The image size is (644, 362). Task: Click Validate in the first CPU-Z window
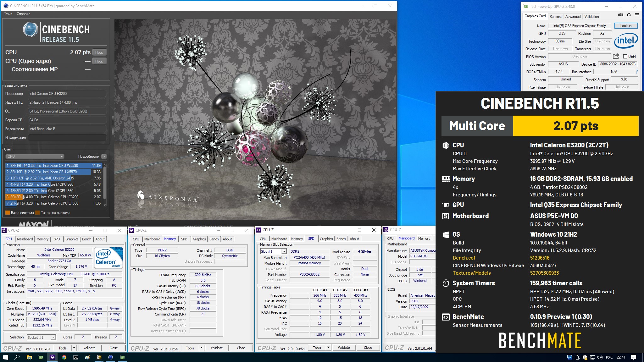(x=89, y=348)
